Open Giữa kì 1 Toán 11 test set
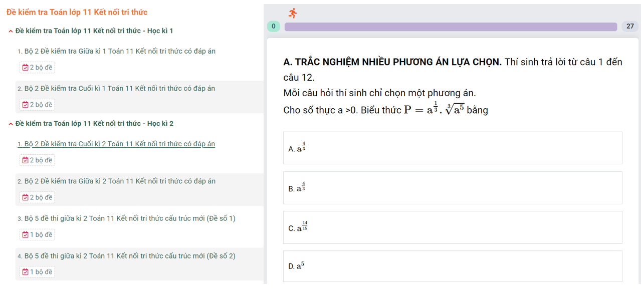Screen dimensions: 644x289 (x=120, y=51)
